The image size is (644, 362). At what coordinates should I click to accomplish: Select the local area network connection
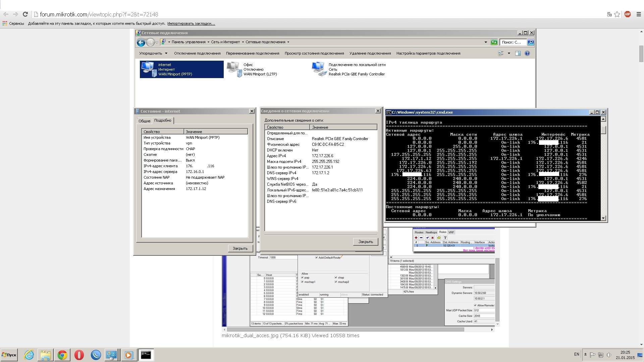349,69
